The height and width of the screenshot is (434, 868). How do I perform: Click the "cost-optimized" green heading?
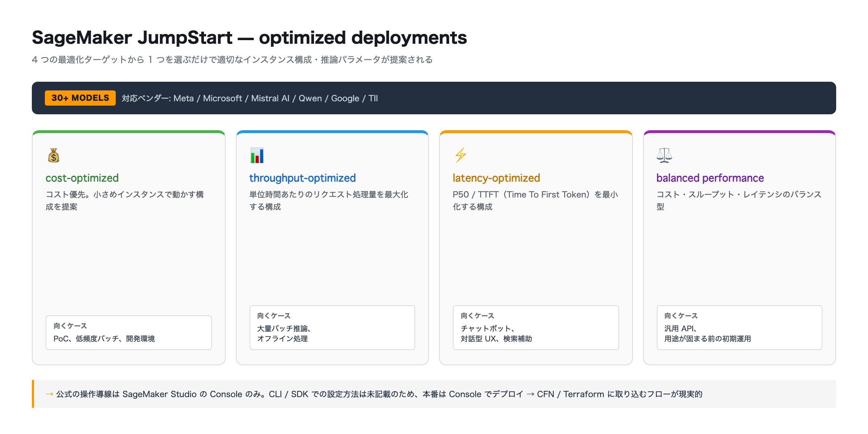click(x=82, y=178)
